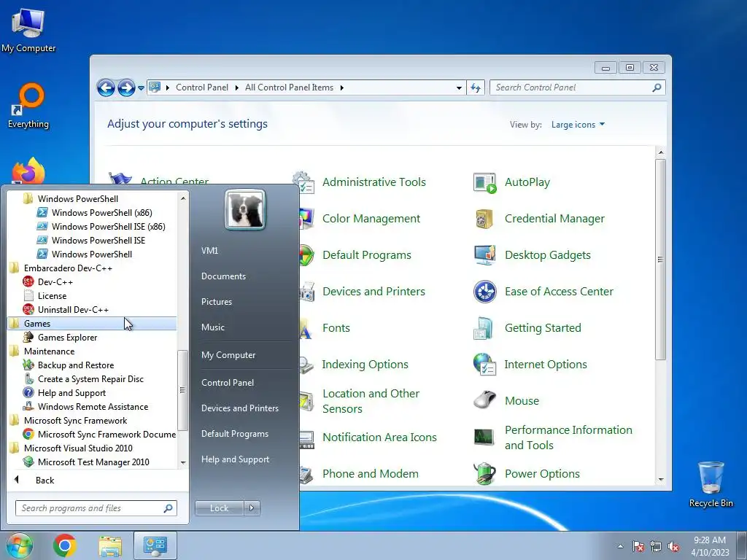Refresh the Control Panel address bar
Viewport: 747px width, 560px height.
point(476,87)
